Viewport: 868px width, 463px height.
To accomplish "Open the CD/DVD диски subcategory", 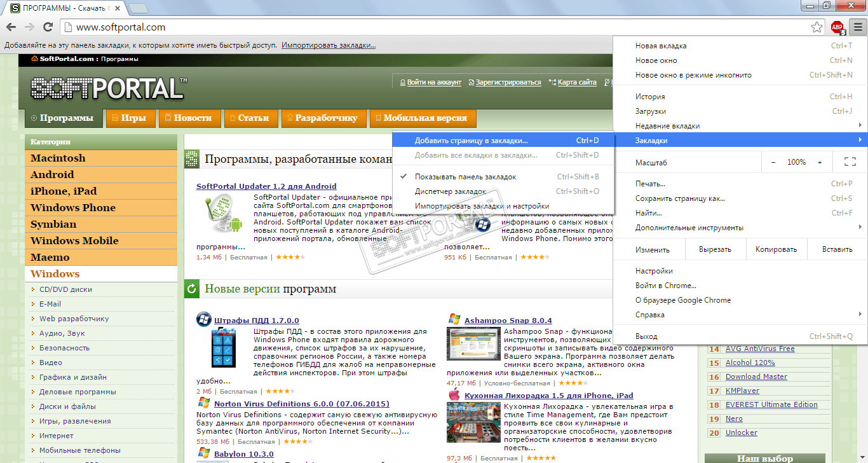I will tap(65, 289).
